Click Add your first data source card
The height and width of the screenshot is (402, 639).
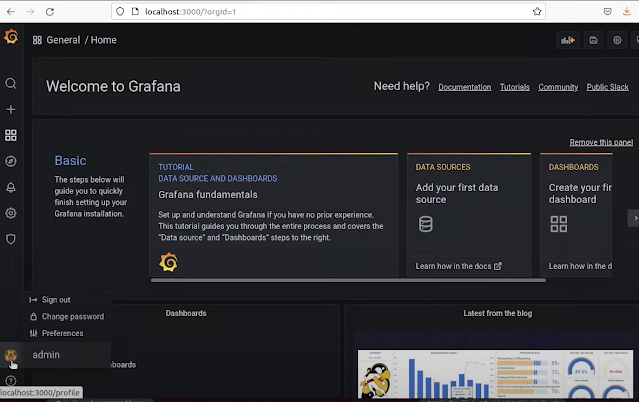469,215
